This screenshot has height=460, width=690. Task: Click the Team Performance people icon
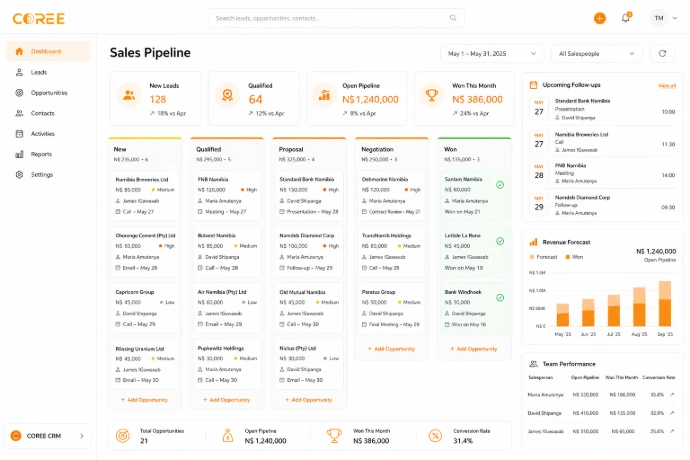(x=533, y=364)
